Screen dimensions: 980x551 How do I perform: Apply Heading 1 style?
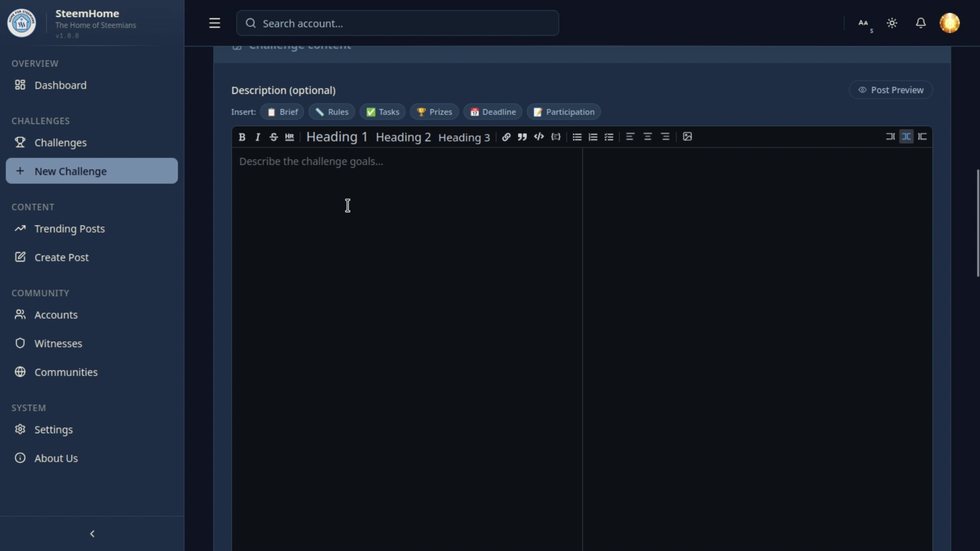(337, 137)
